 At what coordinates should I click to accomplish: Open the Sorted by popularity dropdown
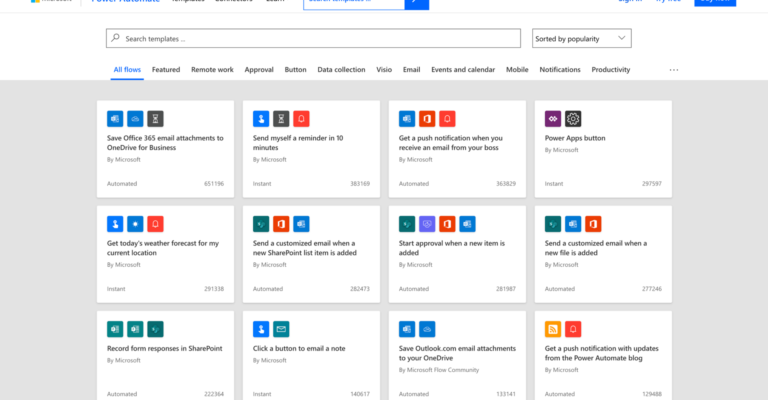click(581, 39)
